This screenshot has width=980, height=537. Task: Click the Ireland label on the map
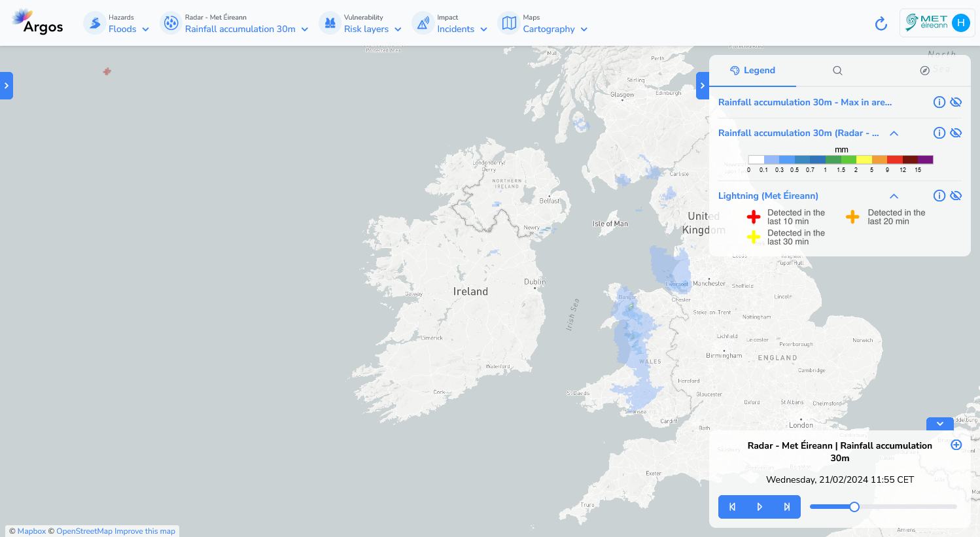tap(470, 292)
